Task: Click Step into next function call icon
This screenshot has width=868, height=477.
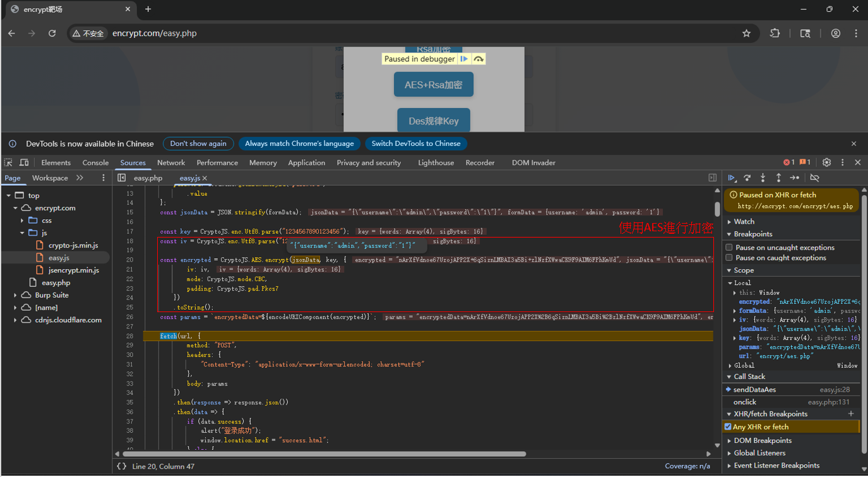Action: [x=763, y=178]
